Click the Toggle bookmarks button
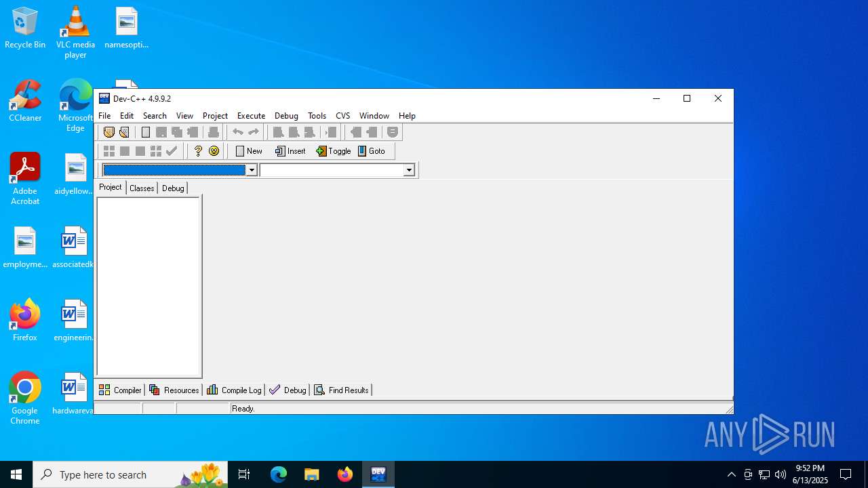Image resolution: width=868 pixels, height=488 pixels. (334, 151)
